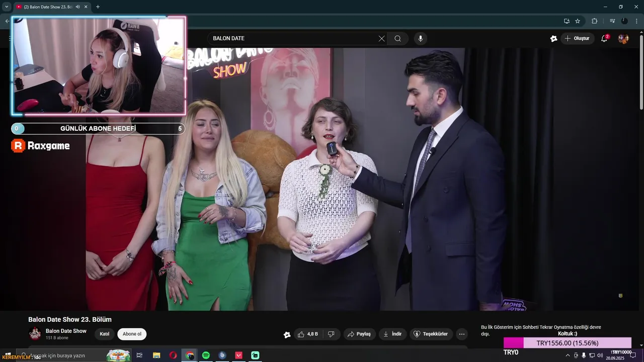This screenshot has height=362, width=644.
Task: Open the Chrome extensions puzzle icon
Action: [x=594, y=21]
